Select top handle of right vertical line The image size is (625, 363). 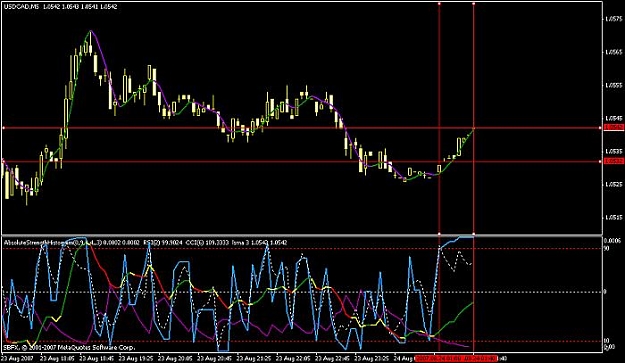474,4
